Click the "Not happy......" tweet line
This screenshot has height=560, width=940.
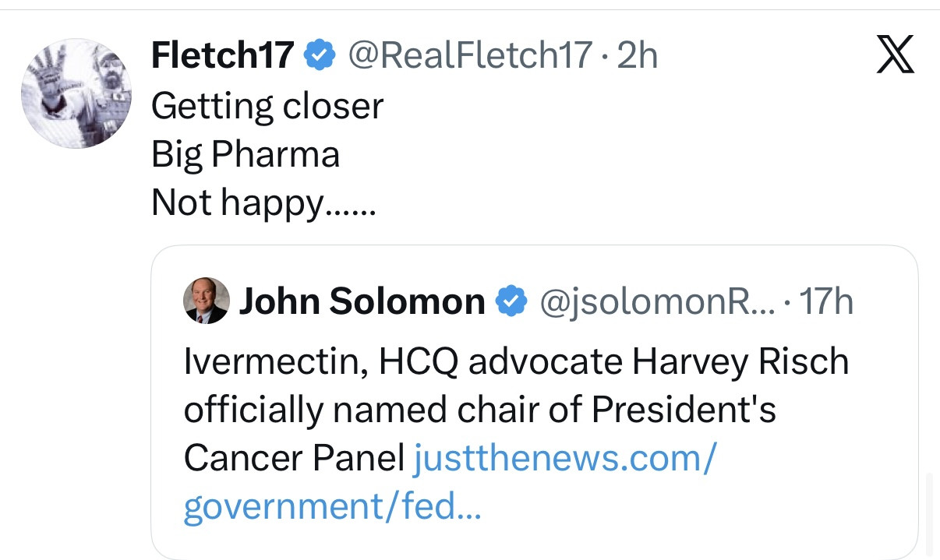click(263, 202)
